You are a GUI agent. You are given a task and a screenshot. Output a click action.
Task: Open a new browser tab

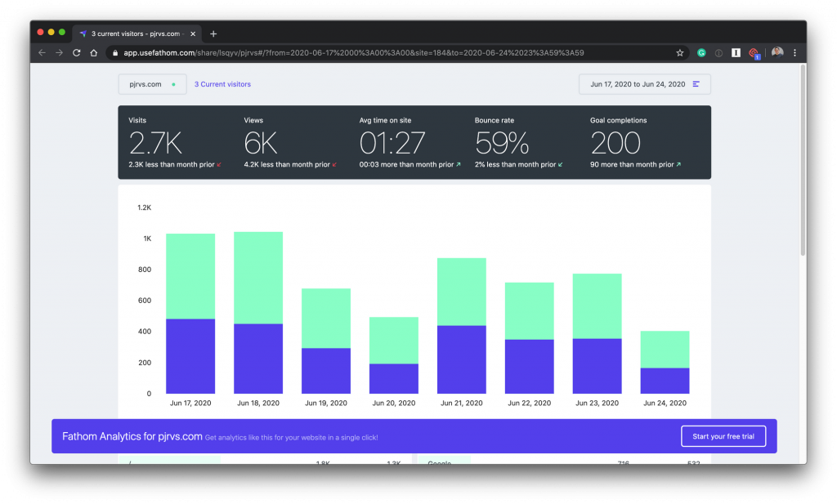click(213, 33)
